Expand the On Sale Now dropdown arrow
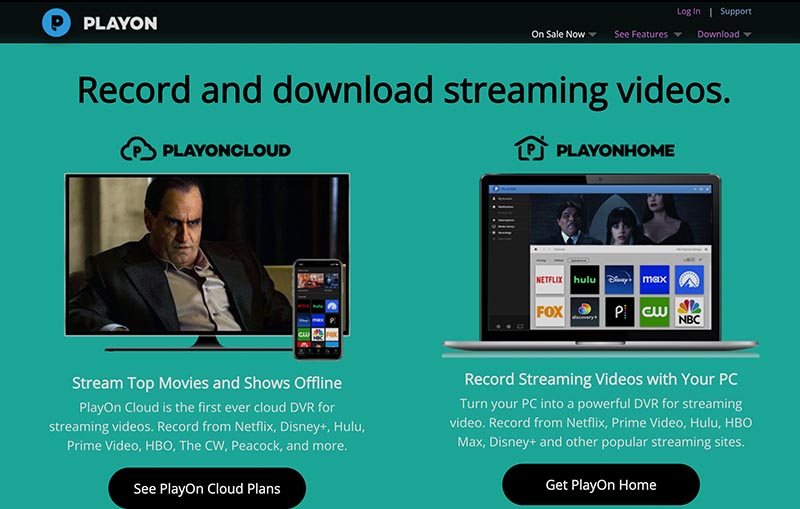The width and height of the screenshot is (800, 509). click(592, 35)
